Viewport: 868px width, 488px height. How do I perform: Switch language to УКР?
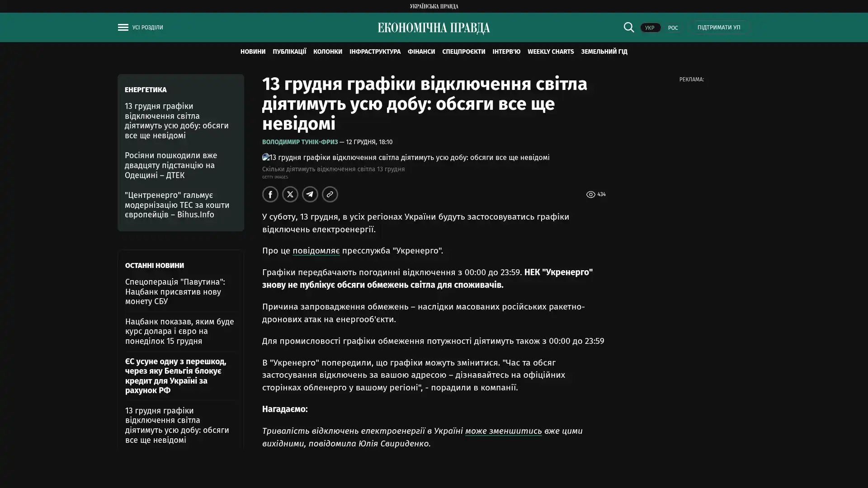pyautogui.click(x=650, y=28)
